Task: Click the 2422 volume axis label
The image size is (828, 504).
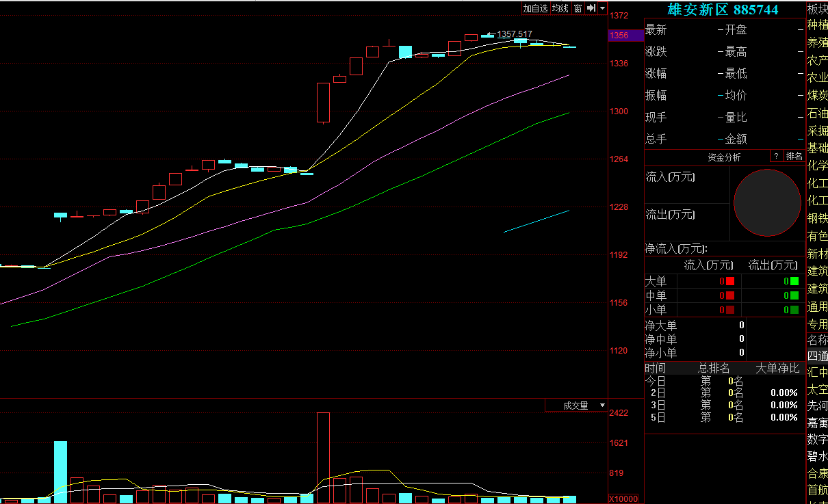Action: 619,413
